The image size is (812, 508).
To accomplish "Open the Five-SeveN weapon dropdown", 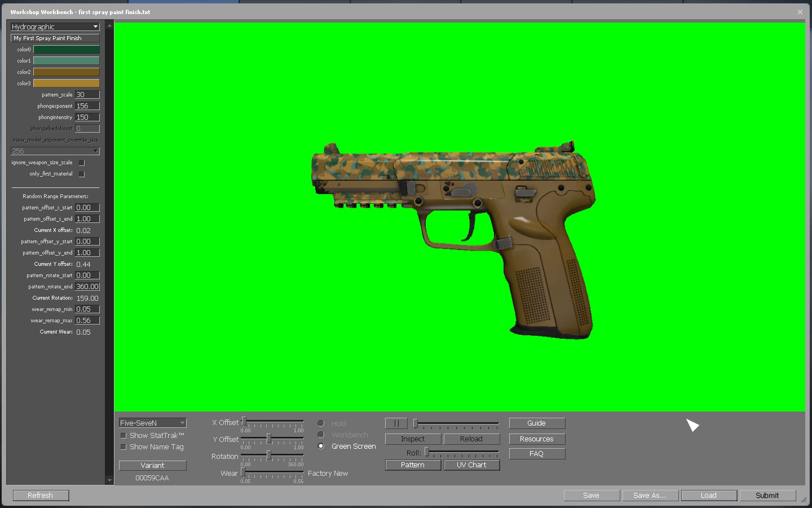I will tap(152, 423).
